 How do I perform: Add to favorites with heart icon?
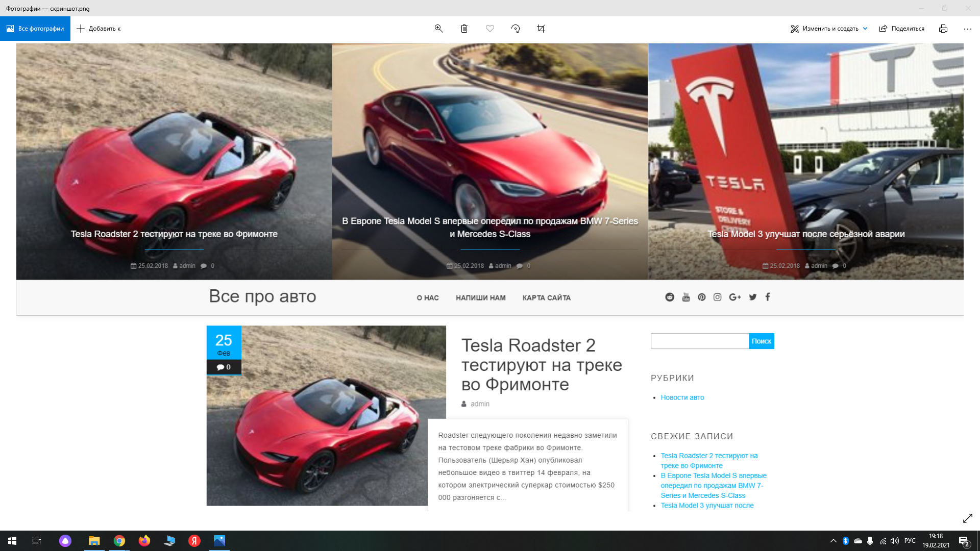(490, 29)
